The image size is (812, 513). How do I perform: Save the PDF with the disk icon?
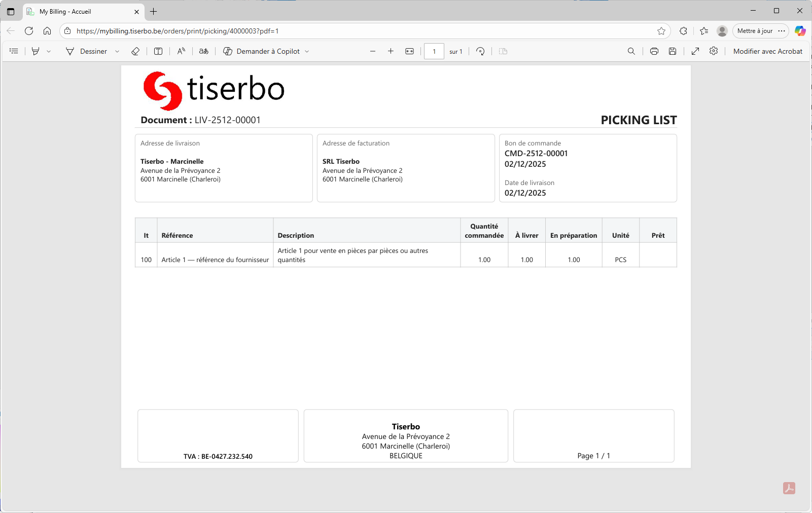673,51
